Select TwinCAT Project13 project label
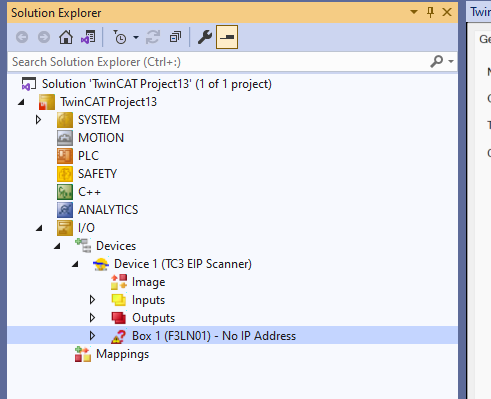Image resolution: width=491 pixels, height=399 pixels. (108, 102)
